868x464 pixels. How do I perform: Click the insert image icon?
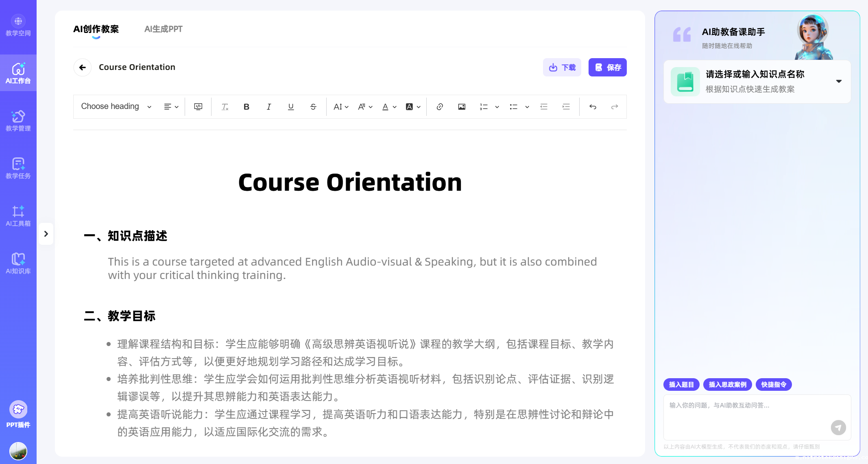coord(462,107)
